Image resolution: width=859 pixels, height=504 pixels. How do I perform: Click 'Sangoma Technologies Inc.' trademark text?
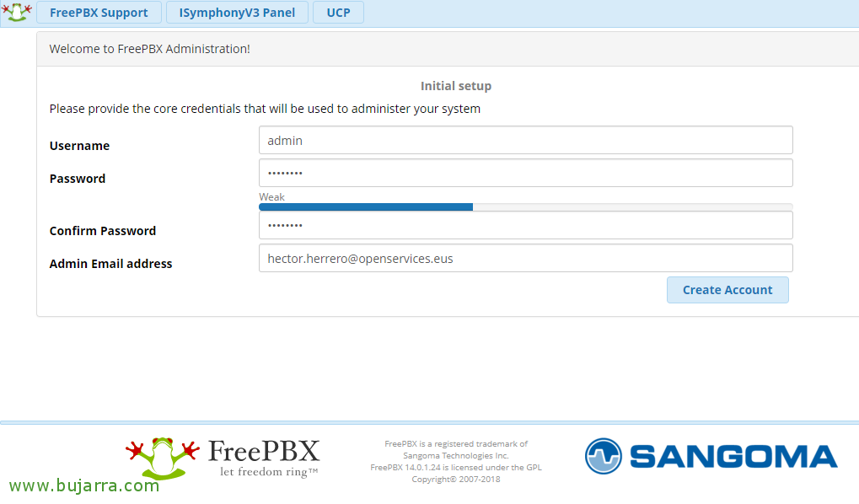click(x=456, y=455)
